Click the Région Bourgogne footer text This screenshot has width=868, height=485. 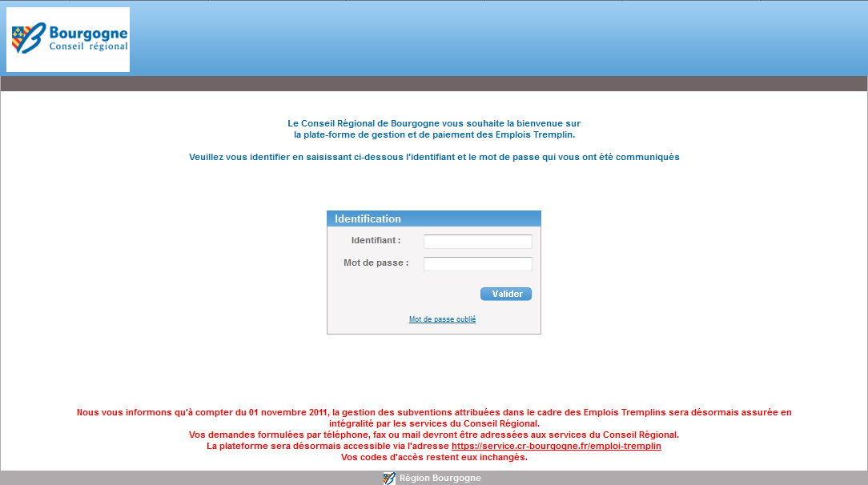(x=440, y=479)
